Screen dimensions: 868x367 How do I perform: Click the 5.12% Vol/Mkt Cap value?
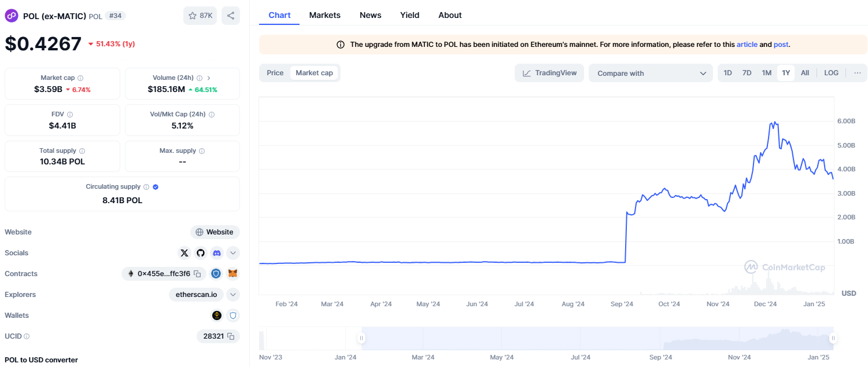click(x=182, y=126)
